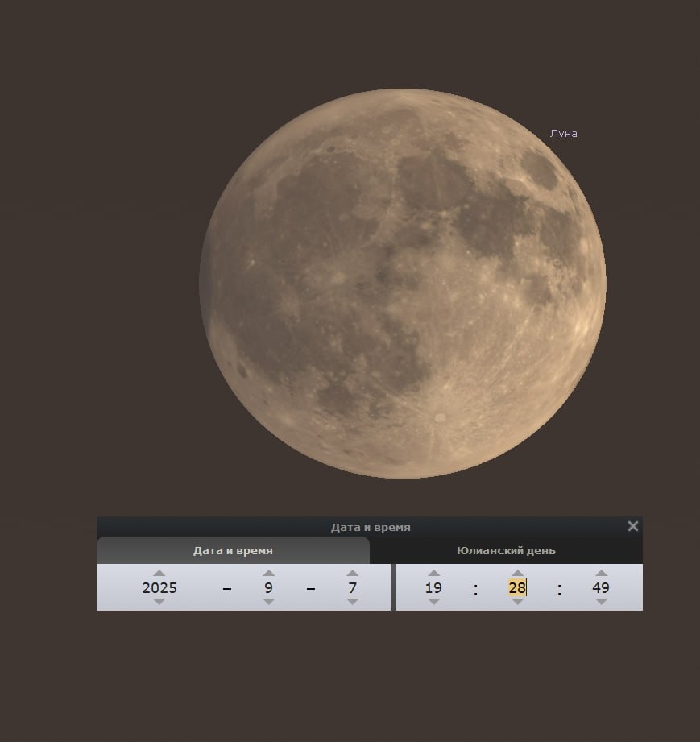Screen dimensions: 700x742
Task: Increase the minutes value 28
Action: [x=518, y=573]
